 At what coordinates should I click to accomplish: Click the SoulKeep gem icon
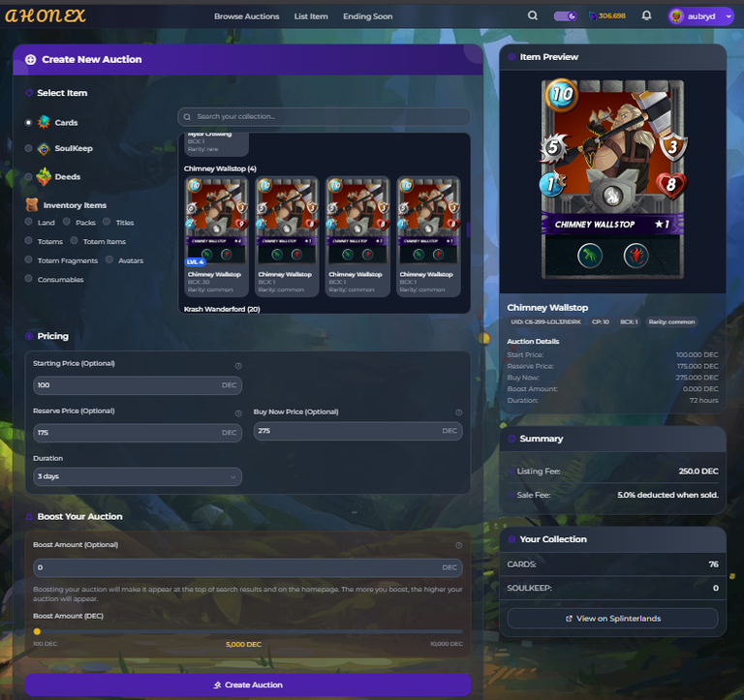44,149
